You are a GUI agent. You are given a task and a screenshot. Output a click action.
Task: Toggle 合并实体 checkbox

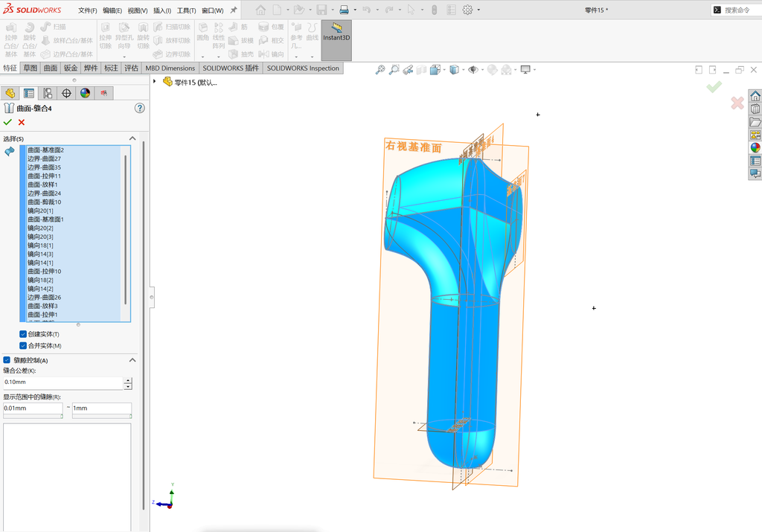(x=23, y=345)
